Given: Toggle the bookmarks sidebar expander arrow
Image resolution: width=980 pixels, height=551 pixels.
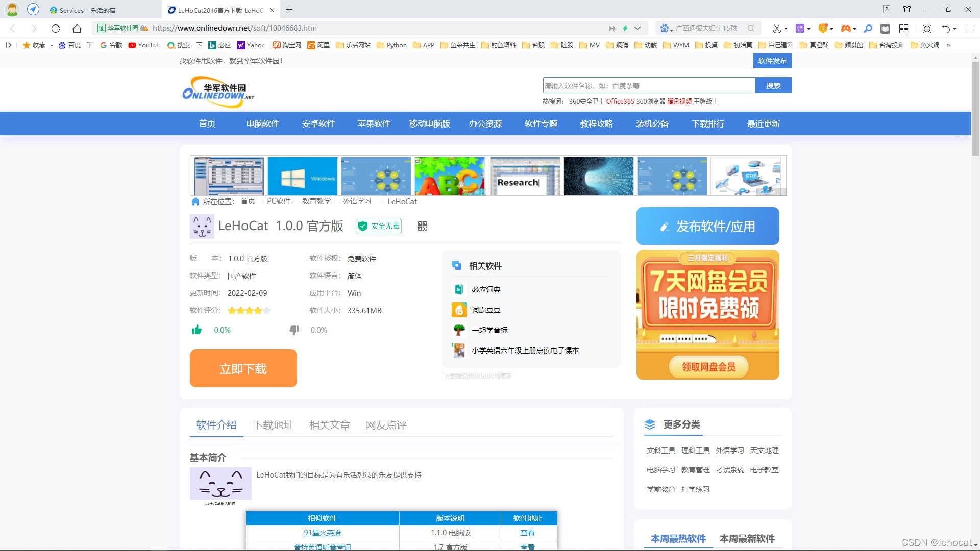Looking at the screenshot, I should 9,45.
